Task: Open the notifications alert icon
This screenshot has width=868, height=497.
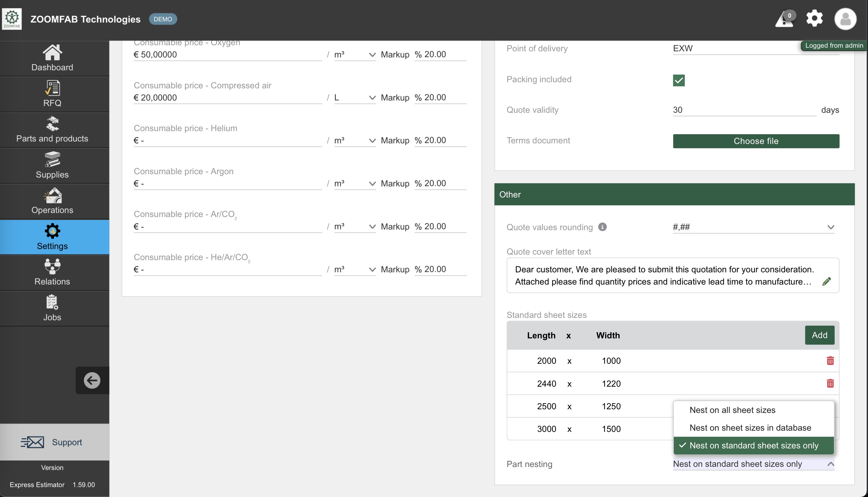Action: [784, 19]
